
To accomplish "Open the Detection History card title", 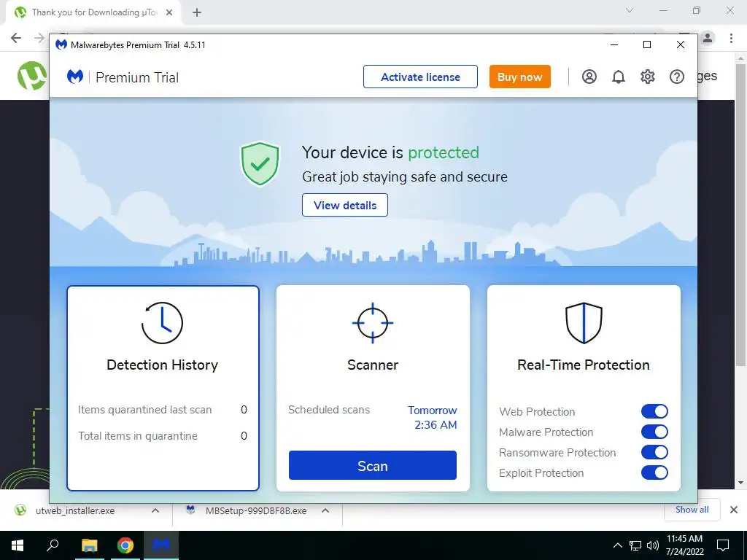I will click(163, 365).
